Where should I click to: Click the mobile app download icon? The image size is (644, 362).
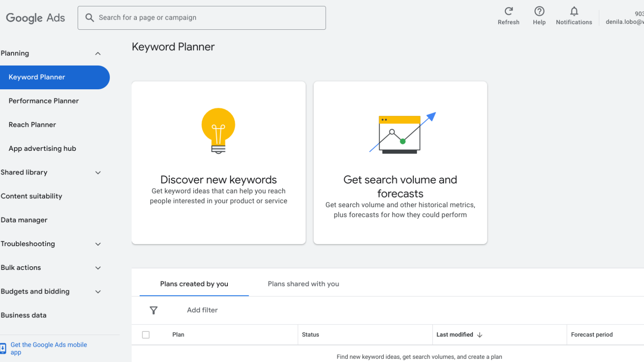pos(3,348)
